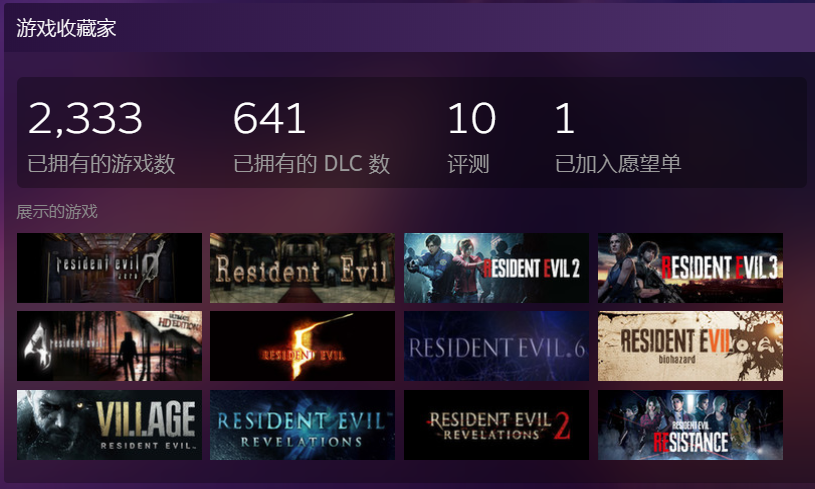Viewport: 815px width, 489px height.
Task: Click the 游戏收藏家 showcase header
Action: pyautogui.click(x=66, y=28)
